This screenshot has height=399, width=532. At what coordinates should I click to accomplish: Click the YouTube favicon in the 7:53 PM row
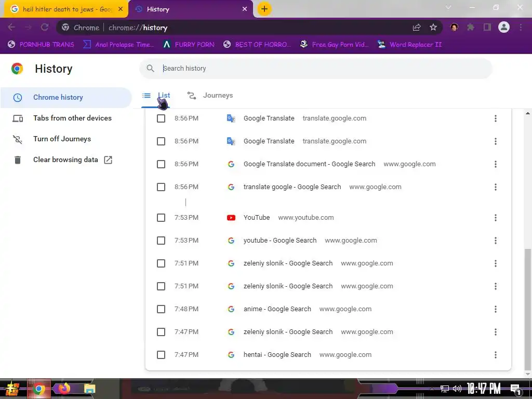(231, 218)
